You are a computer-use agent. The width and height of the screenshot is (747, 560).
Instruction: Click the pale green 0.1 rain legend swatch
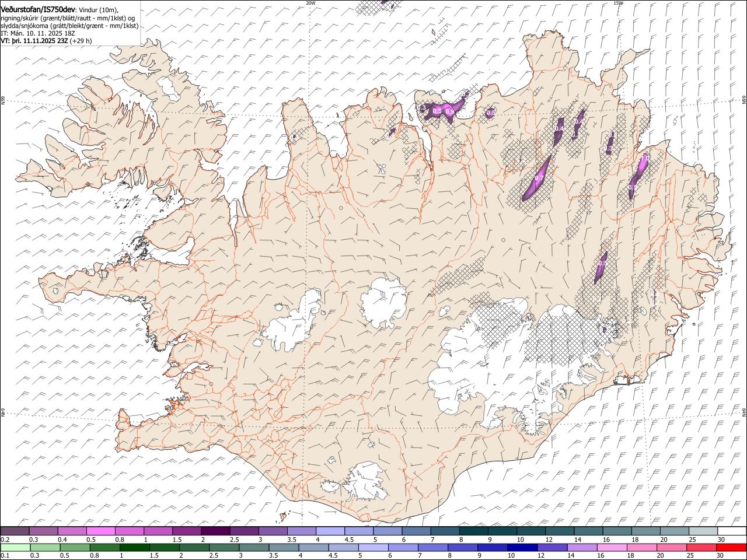[x=15, y=547]
